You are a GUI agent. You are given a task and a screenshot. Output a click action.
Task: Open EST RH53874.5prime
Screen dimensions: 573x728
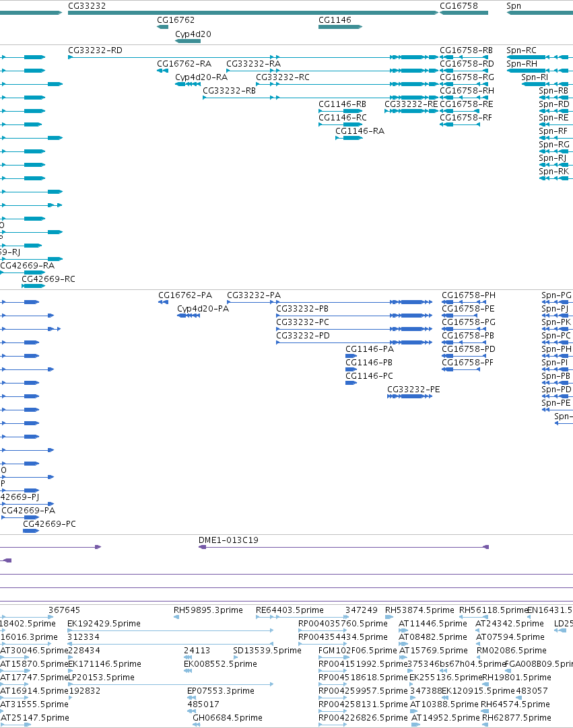pyautogui.click(x=419, y=610)
